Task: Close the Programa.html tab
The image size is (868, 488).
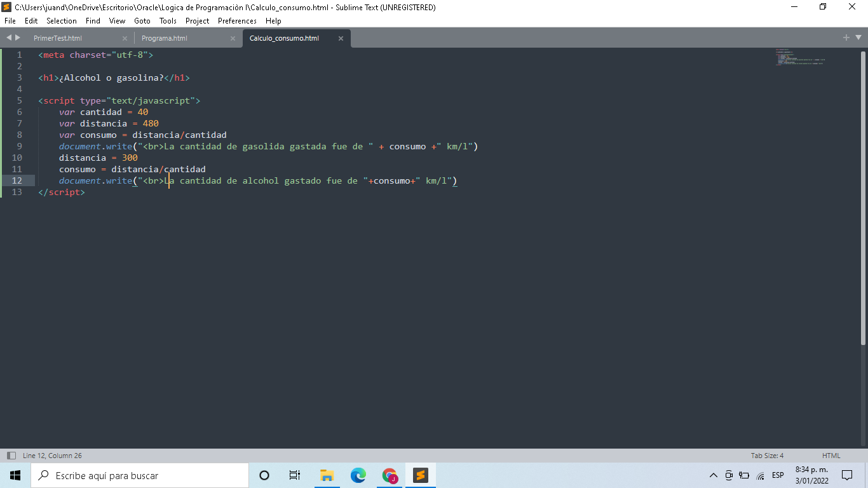Action: coord(233,38)
